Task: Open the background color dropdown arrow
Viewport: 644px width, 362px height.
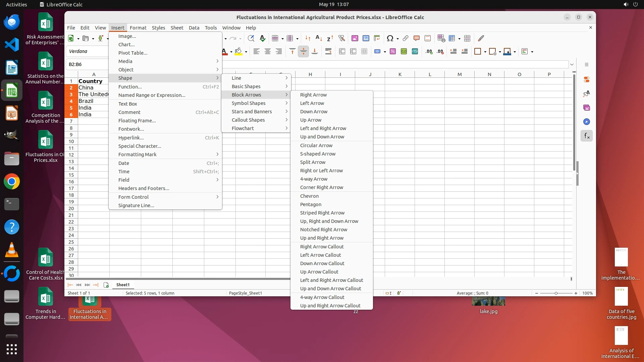Action: point(246,52)
